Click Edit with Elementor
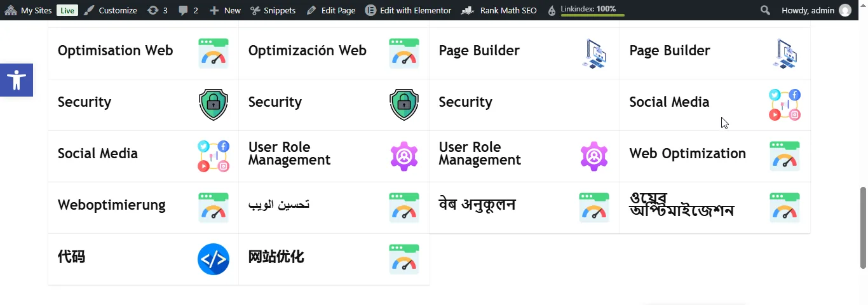This screenshot has height=305, width=868. tap(409, 10)
